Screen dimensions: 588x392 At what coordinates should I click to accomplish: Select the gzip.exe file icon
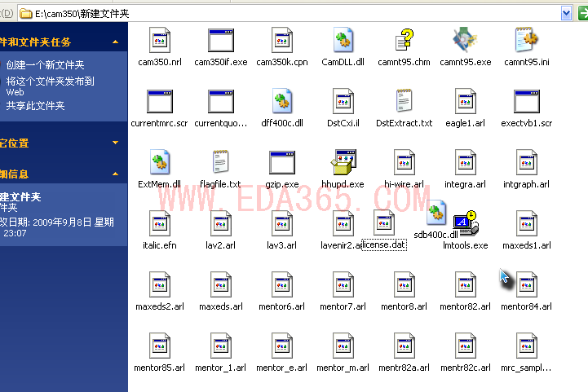pos(282,162)
